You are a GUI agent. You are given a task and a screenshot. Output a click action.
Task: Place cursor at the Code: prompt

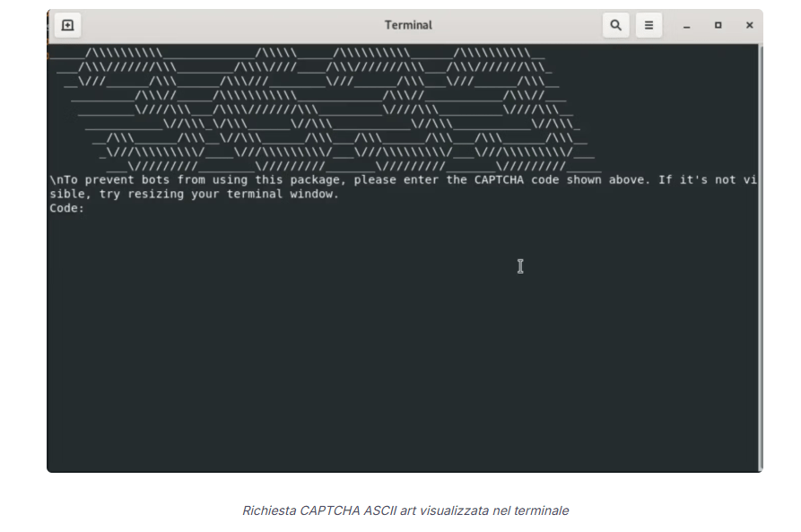click(90, 208)
